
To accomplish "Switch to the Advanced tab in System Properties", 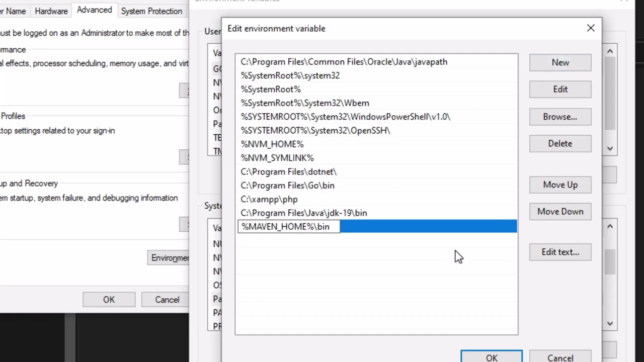I will coord(95,10).
